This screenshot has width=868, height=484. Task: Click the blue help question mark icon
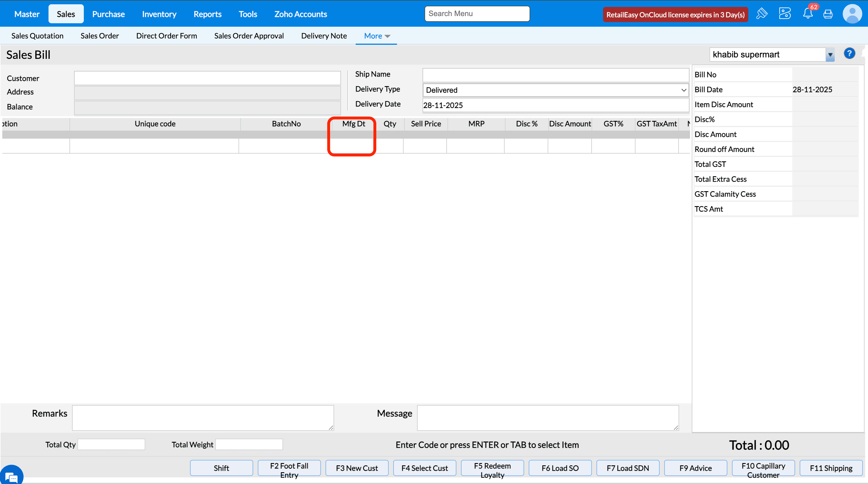pos(849,54)
